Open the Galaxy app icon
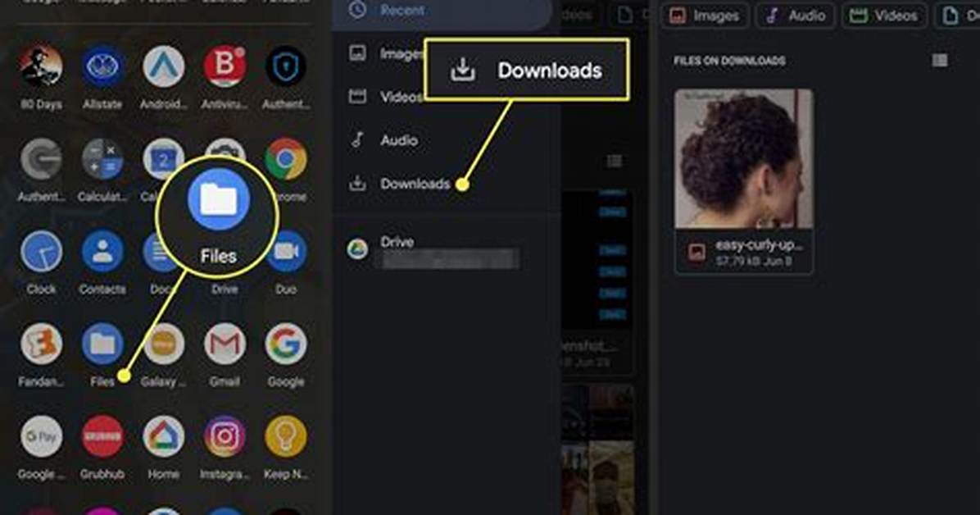Viewport: 980px width, 515px height. (163, 344)
